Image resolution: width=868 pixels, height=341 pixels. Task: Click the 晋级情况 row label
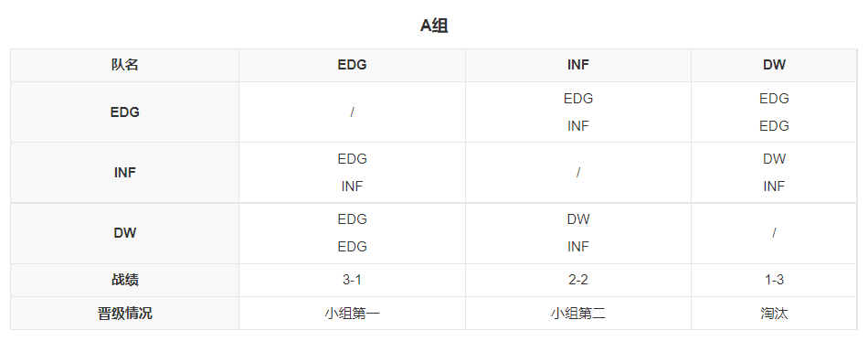click(124, 314)
